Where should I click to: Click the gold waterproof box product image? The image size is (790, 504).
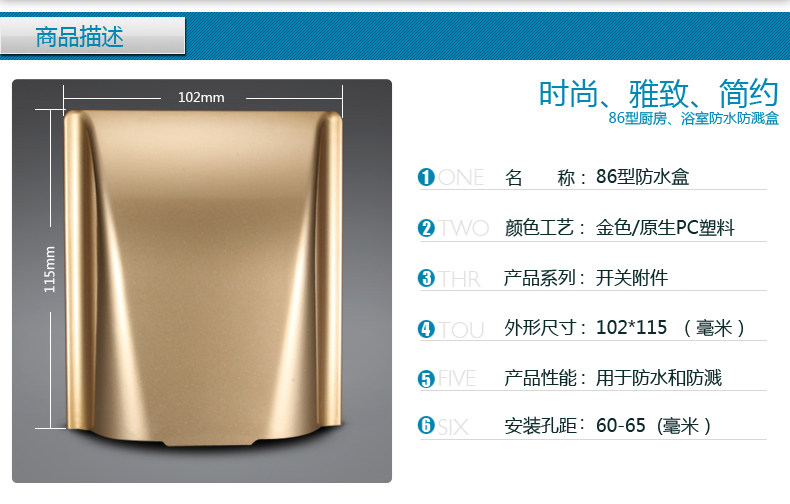coord(204,278)
